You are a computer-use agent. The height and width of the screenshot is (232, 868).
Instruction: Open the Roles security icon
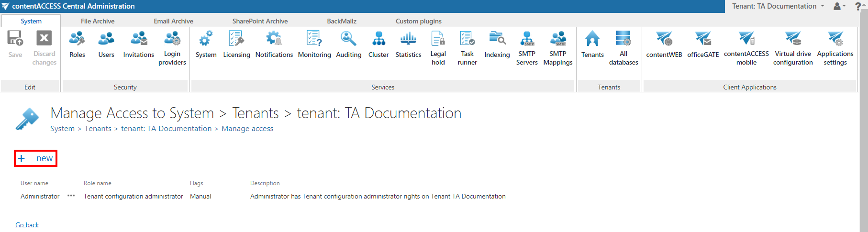point(77,45)
